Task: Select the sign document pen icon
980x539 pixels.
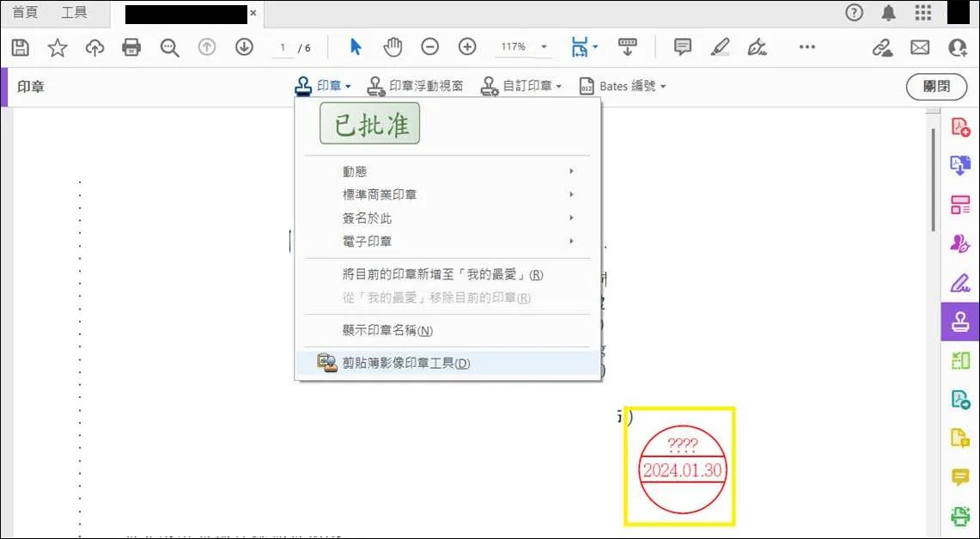Action: [x=758, y=47]
